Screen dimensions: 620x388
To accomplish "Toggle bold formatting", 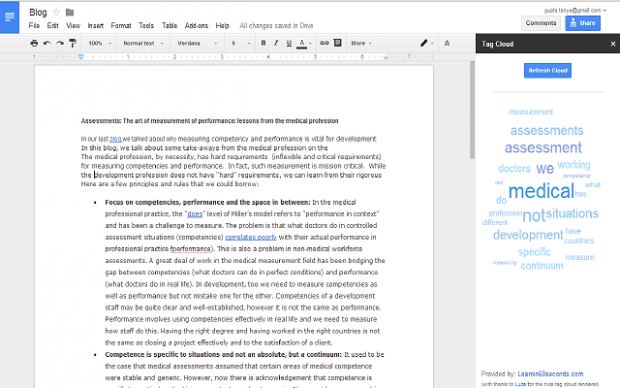I will [263, 43].
